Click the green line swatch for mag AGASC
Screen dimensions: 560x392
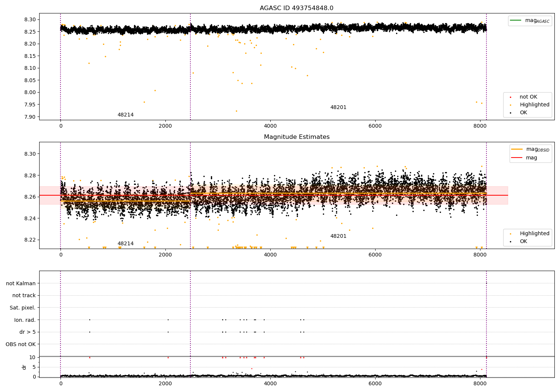(516, 21)
